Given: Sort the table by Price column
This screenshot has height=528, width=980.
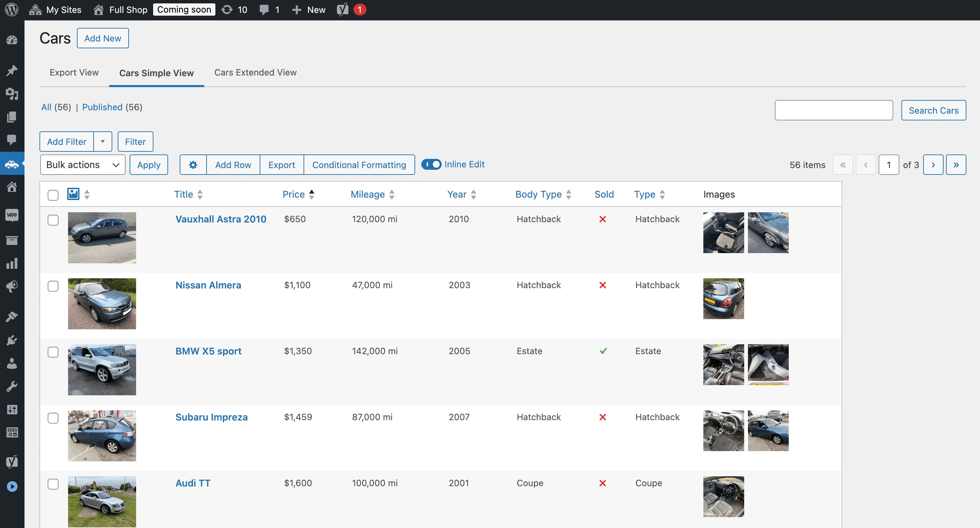Looking at the screenshot, I should point(293,194).
